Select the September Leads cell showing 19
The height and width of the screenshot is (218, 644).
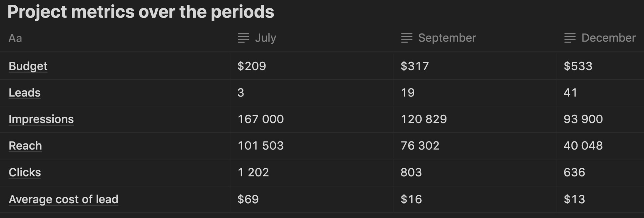408,93
